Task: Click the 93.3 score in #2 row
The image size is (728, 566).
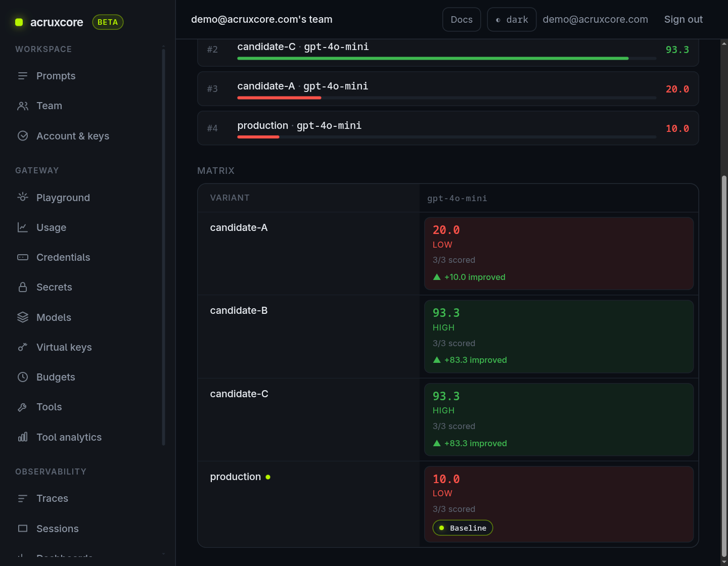Action: pyautogui.click(x=677, y=50)
